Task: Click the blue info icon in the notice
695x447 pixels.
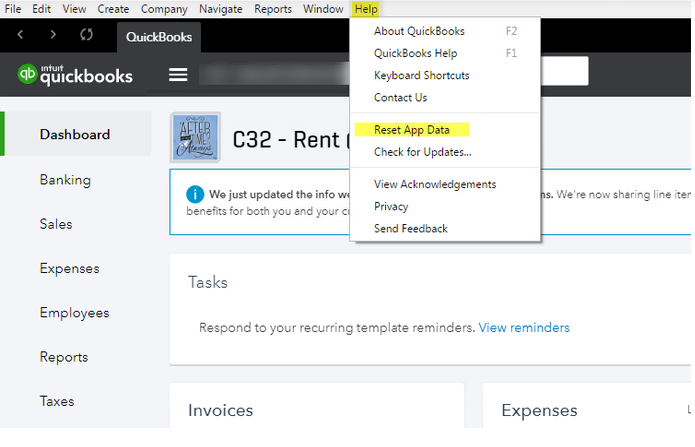Action: click(x=195, y=194)
